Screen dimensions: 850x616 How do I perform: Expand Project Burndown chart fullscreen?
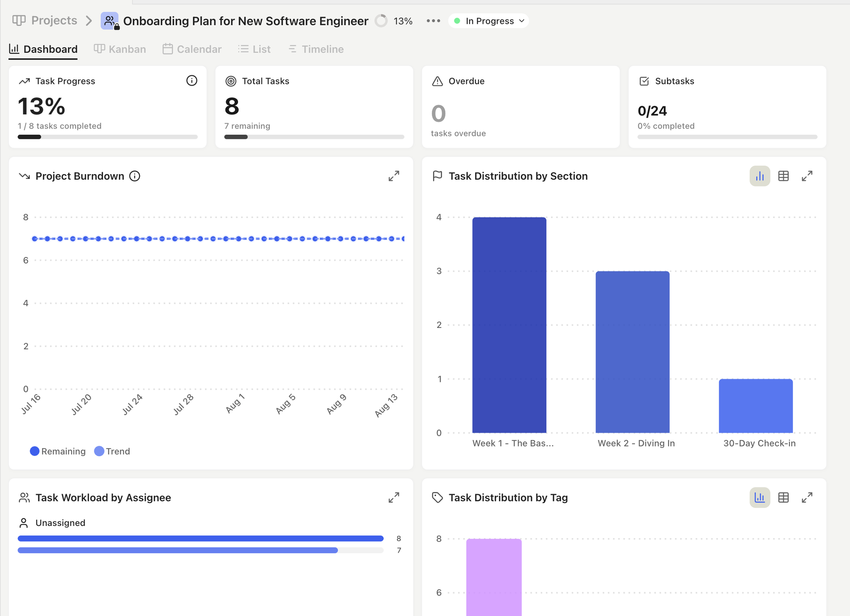click(394, 176)
